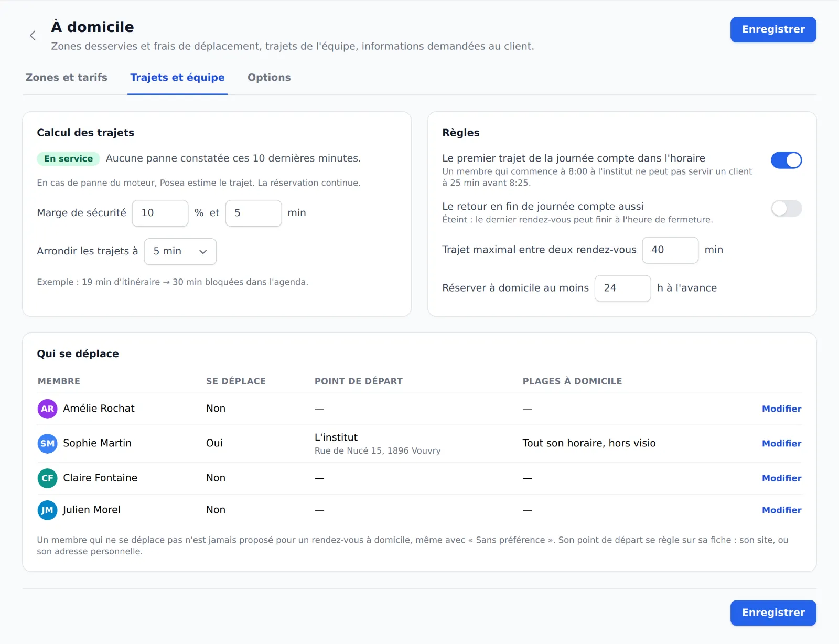Screen dimensions: 839x644
Task: Click Amélie Rochat's AR avatar
Action: [47, 409]
